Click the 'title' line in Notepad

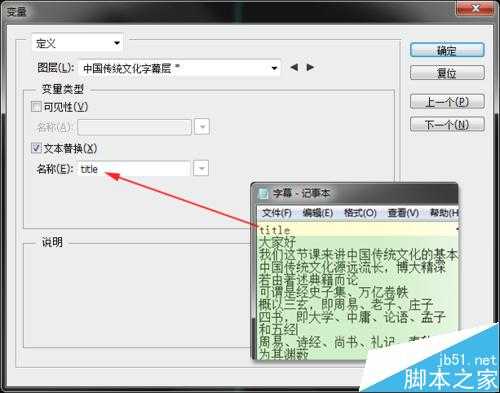(x=275, y=230)
